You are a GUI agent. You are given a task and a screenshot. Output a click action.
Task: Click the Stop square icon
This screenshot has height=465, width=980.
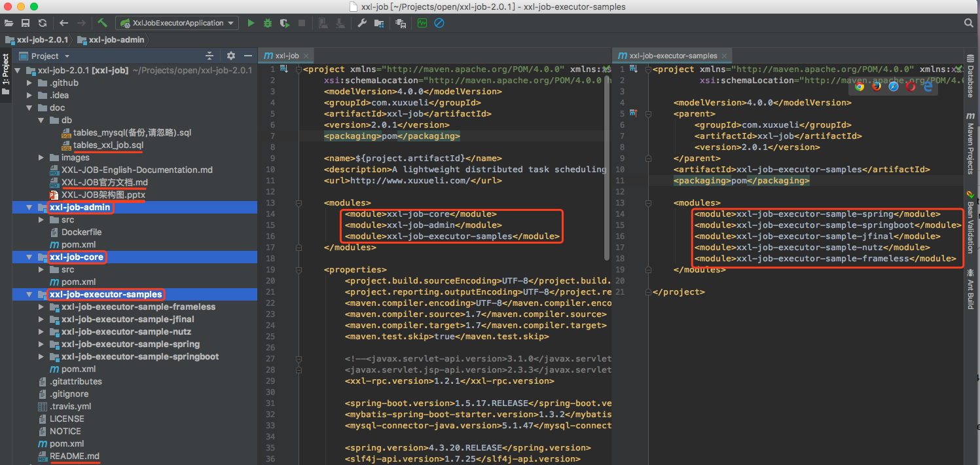[x=302, y=23]
